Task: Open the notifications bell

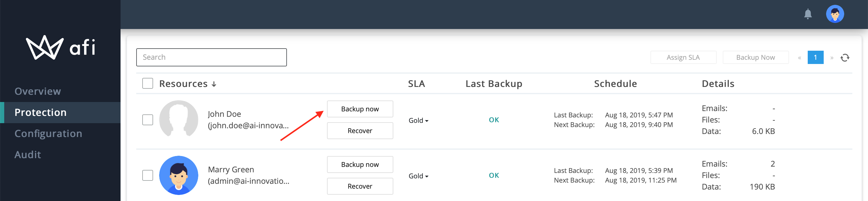Action: (x=808, y=14)
